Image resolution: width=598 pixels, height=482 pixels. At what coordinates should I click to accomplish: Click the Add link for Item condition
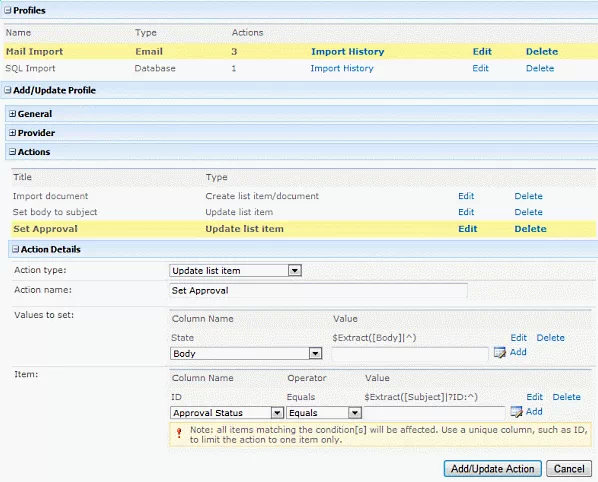coord(534,411)
